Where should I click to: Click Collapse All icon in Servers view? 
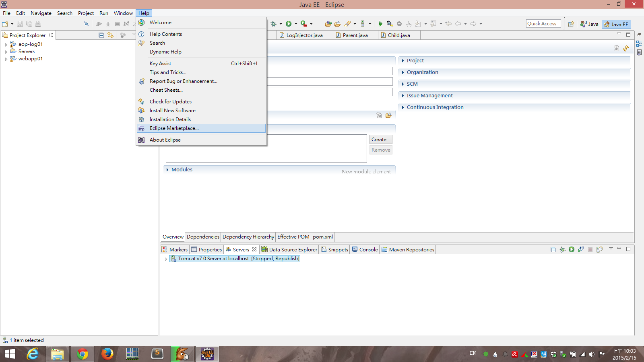(x=553, y=249)
